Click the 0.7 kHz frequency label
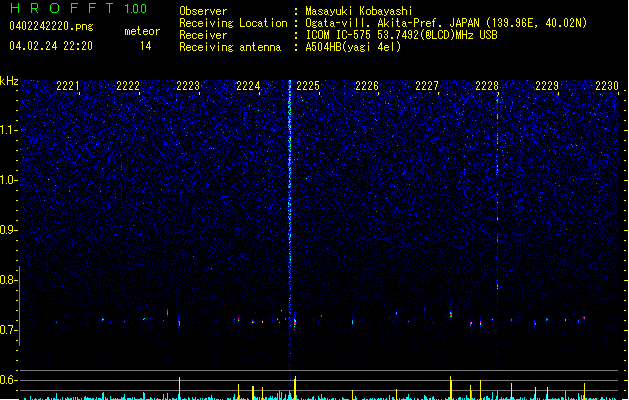This screenshot has height=400, width=629. (9, 330)
